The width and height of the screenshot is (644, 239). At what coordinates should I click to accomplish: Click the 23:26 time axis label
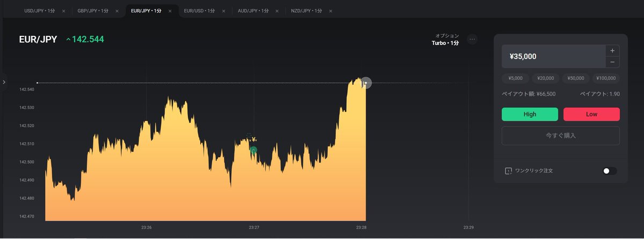point(147,227)
